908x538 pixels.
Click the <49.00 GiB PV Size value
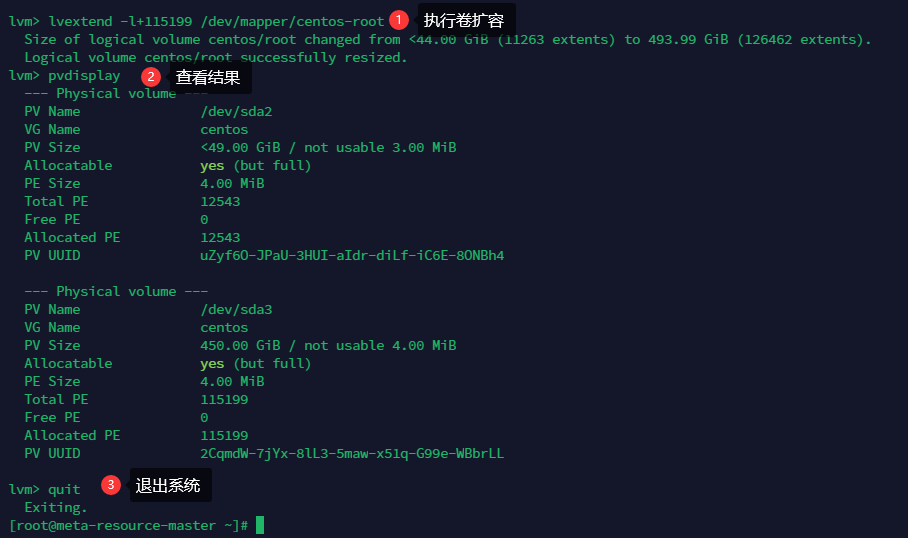[240, 147]
